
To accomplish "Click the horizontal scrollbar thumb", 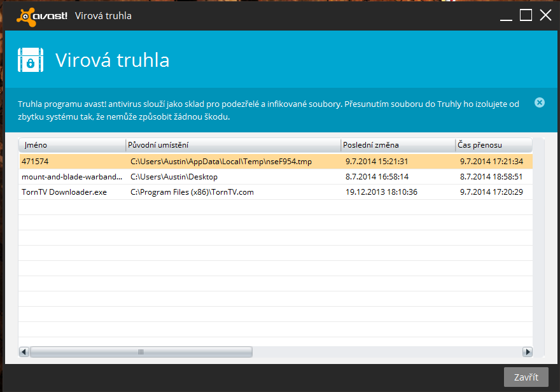I will click(141, 352).
